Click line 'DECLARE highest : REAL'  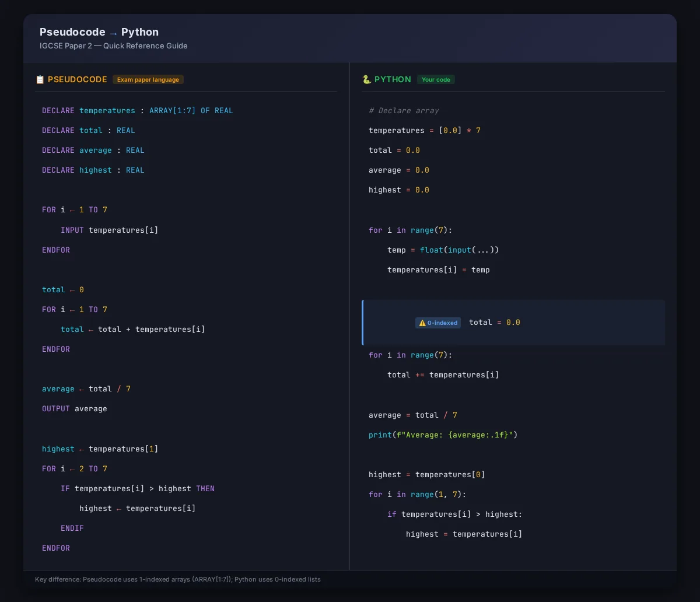(93, 170)
